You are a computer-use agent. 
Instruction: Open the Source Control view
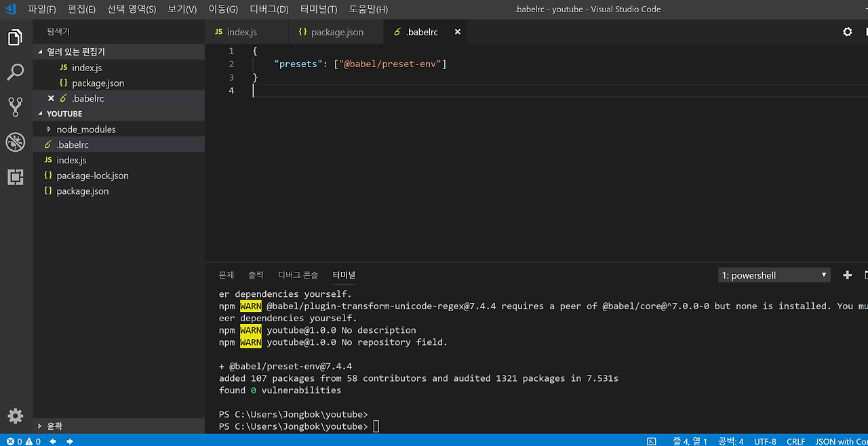tap(16, 106)
